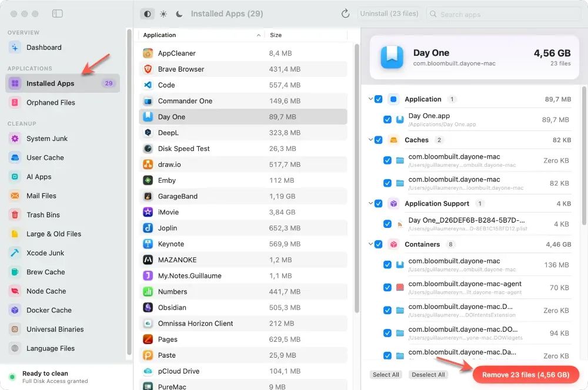This screenshot has height=390, width=588.
Task: Open Dashboard in the sidebar
Action: pyautogui.click(x=63, y=48)
